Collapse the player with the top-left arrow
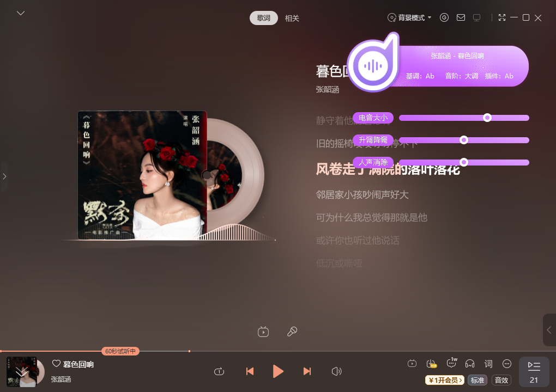556x392 pixels. [x=21, y=13]
